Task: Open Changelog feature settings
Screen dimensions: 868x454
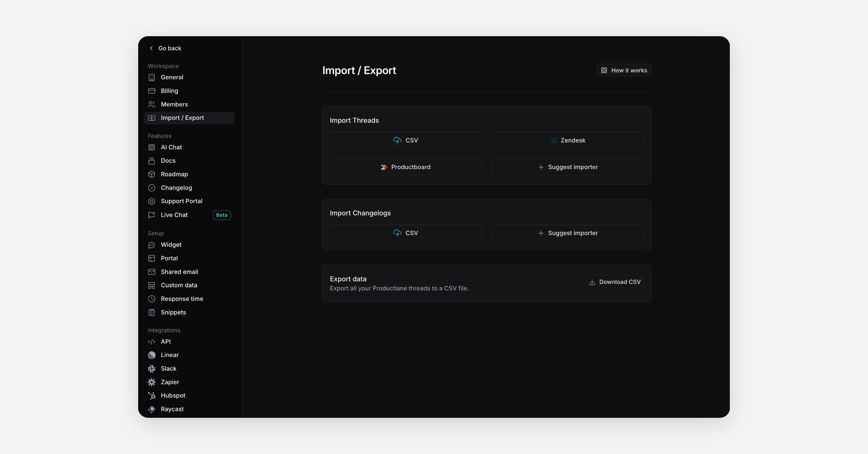Action: click(x=176, y=188)
